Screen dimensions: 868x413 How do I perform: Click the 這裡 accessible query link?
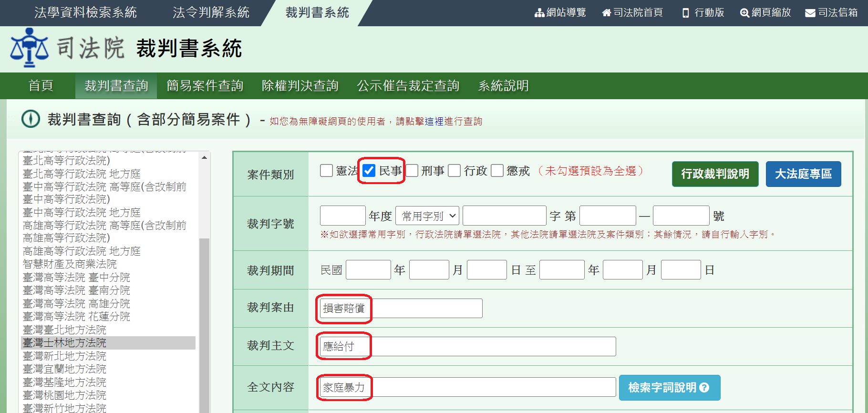434,122
